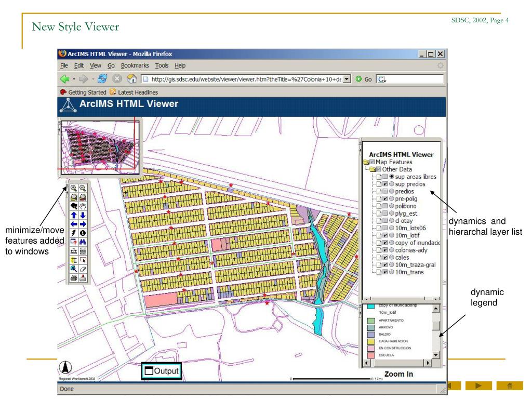Pan the map south with down arrow
Image resolution: width=532 pixels, height=399 pixels.
coord(83,215)
